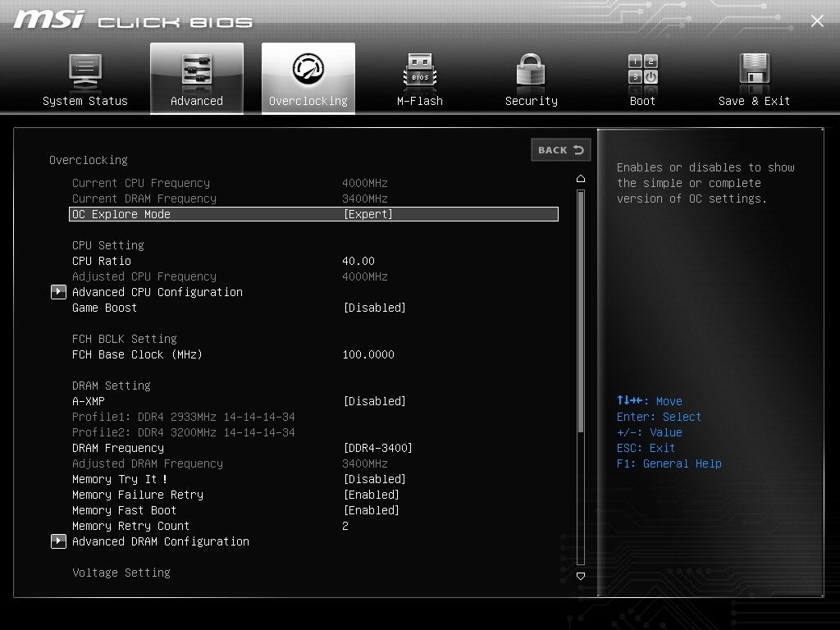
Task: Open Save & Exit floppy icon
Action: coord(755,70)
